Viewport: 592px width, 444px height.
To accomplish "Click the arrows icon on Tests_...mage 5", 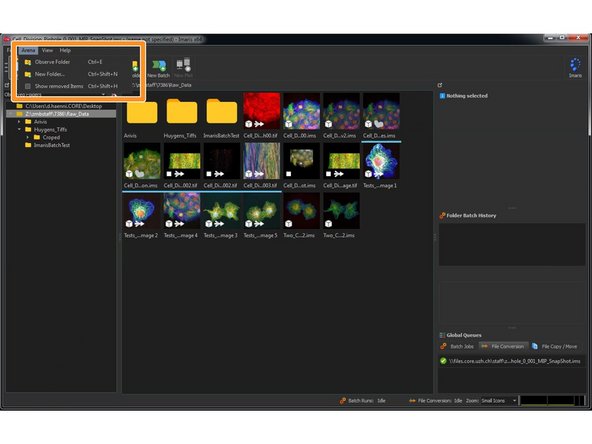I will (x=259, y=224).
